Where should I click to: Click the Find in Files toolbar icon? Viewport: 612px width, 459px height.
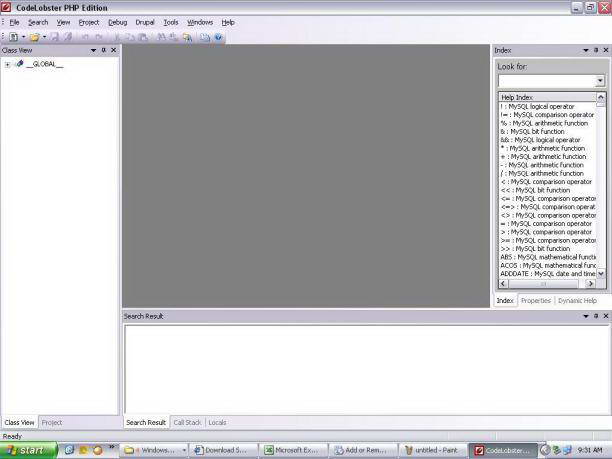pos(187,37)
